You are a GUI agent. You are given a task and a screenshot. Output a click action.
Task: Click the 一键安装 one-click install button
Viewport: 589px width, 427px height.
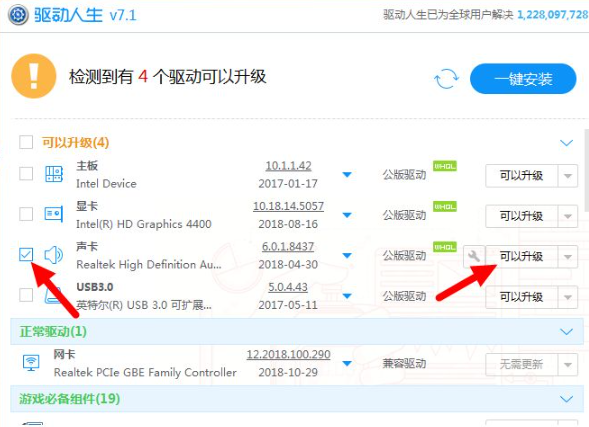(523, 79)
